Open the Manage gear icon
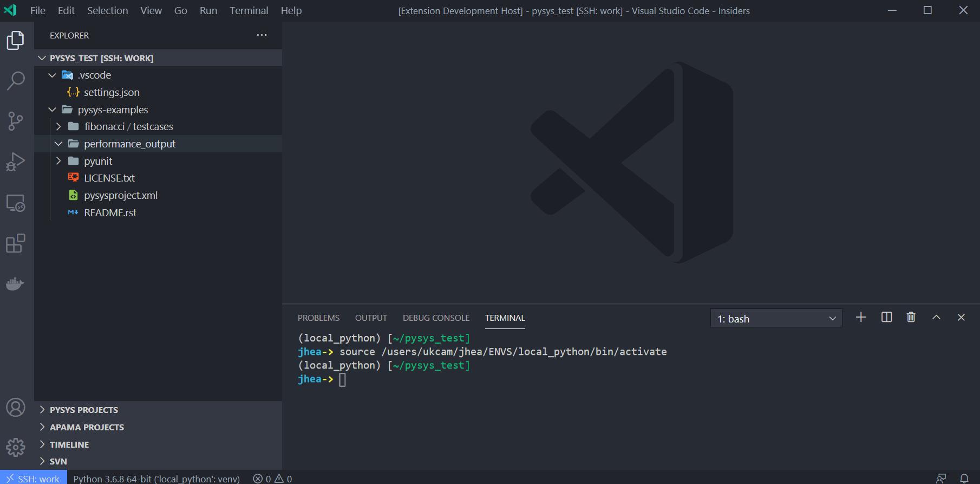This screenshot has width=980, height=484. (16, 447)
